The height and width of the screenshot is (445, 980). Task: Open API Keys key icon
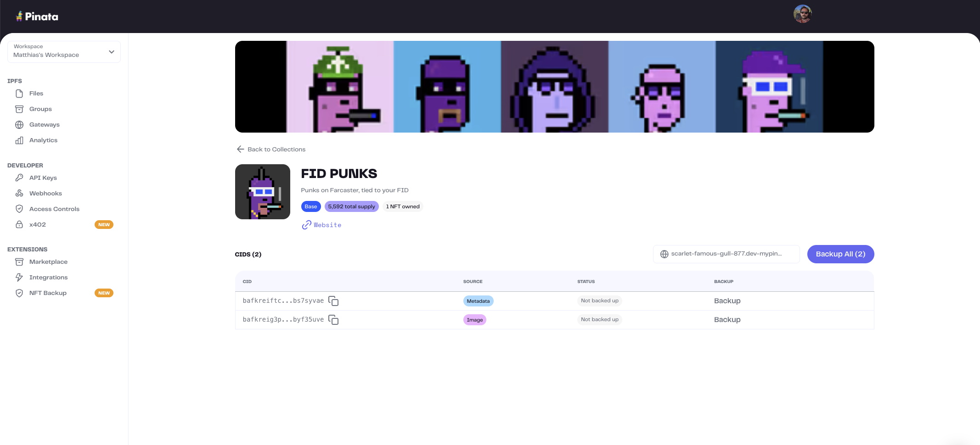(19, 178)
